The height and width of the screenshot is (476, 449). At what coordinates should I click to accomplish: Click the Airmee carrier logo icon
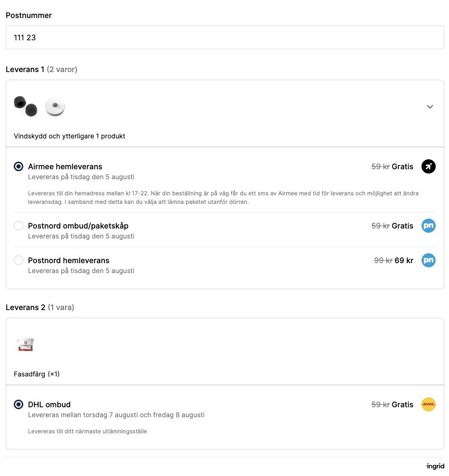click(428, 166)
